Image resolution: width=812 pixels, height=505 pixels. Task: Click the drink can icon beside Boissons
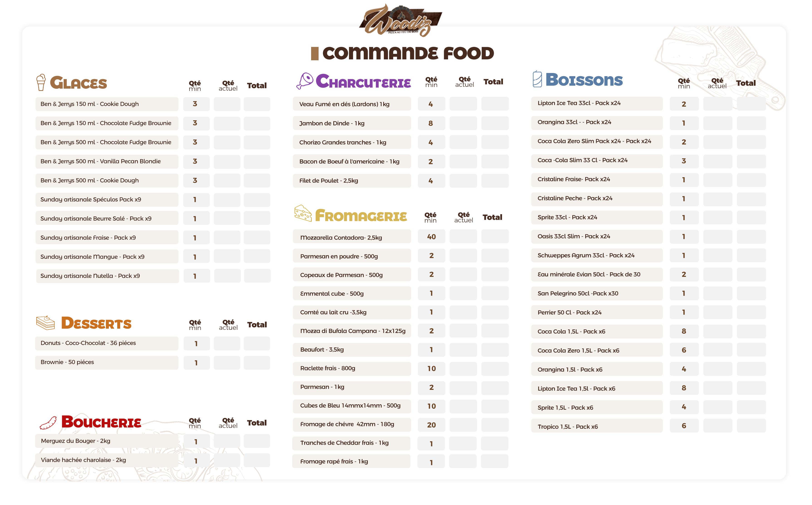pos(537,79)
